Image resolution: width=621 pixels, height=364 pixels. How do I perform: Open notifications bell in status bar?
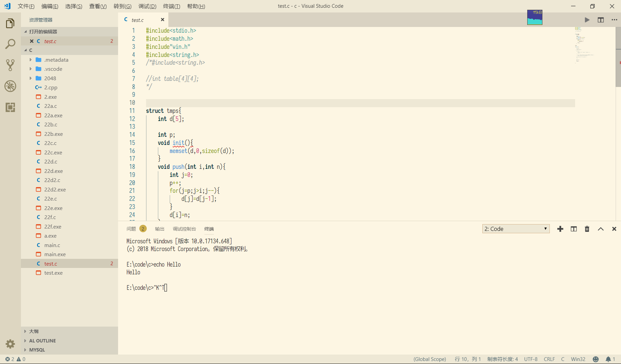[x=608, y=359]
